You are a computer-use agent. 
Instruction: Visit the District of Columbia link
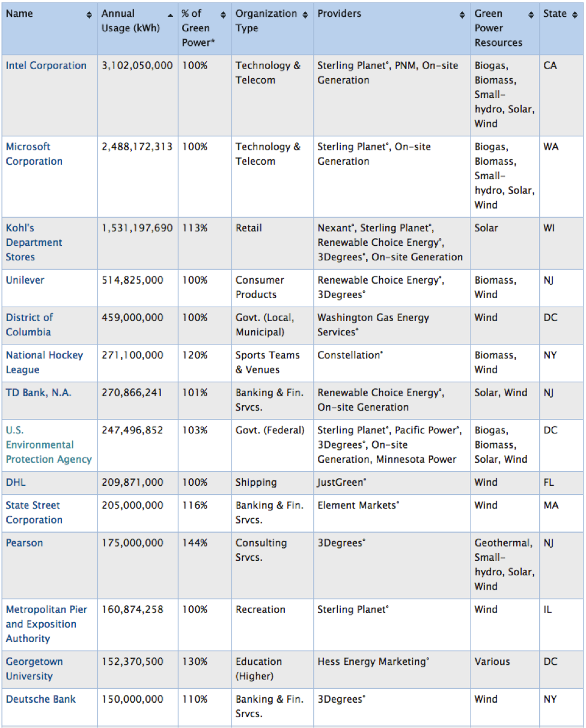pyautogui.click(x=29, y=325)
